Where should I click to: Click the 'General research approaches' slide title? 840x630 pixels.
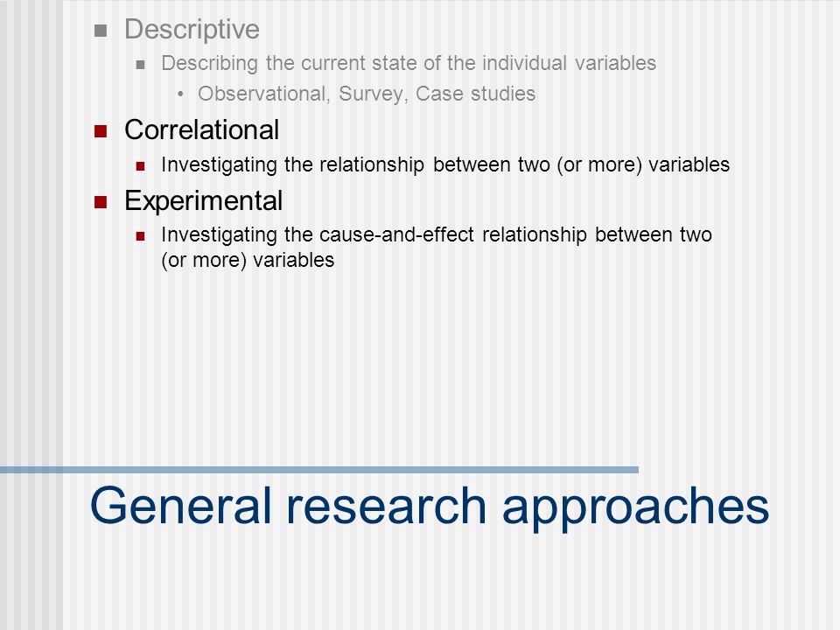[x=430, y=507]
